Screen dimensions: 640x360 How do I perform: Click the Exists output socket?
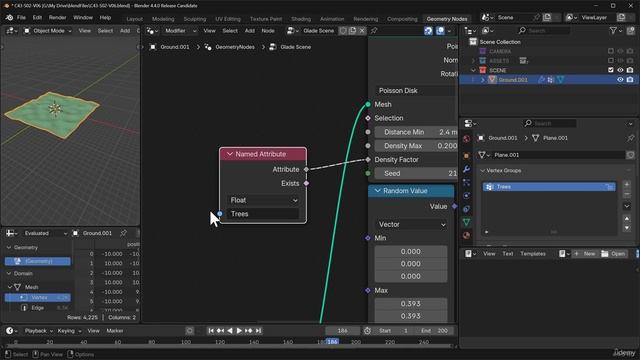point(306,183)
